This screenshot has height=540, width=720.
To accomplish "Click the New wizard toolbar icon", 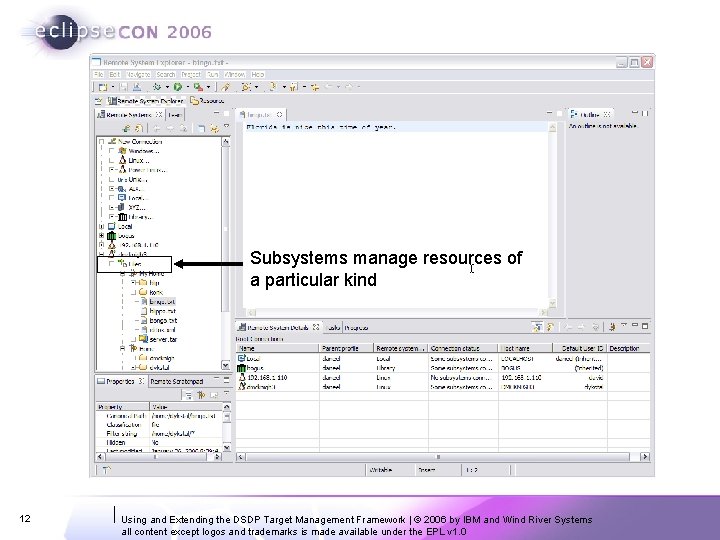I will 103,87.
